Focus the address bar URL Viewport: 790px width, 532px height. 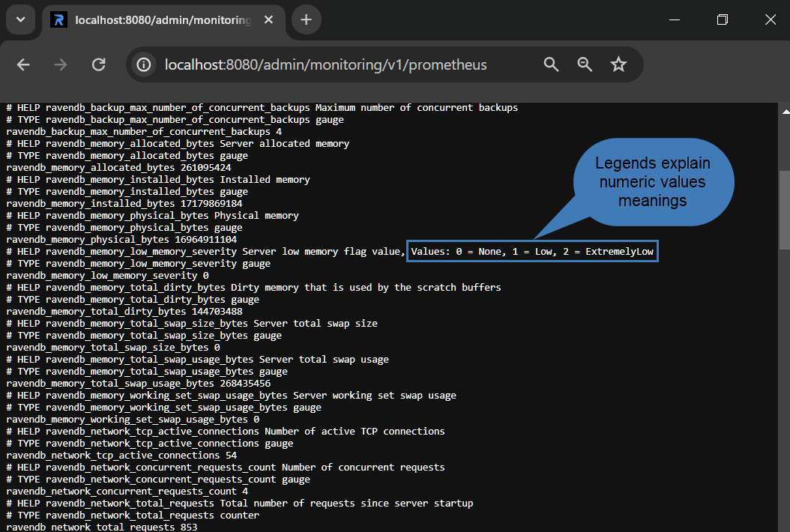pos(325,64)
